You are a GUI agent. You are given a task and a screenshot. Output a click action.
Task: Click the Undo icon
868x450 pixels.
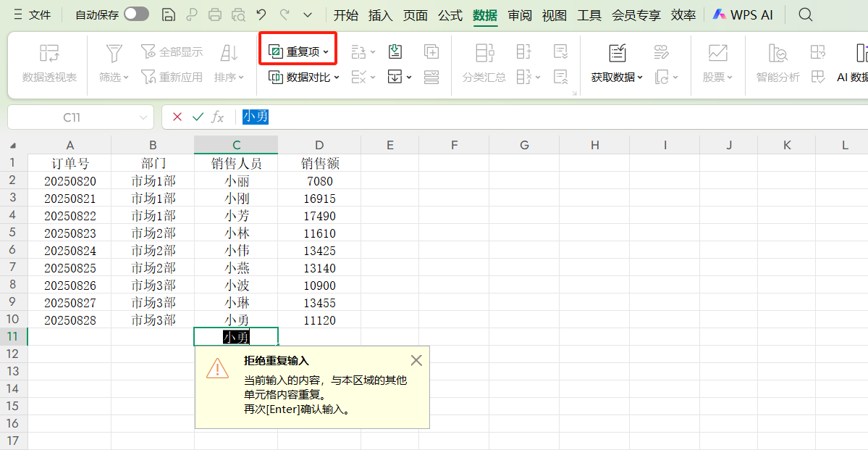261,14
